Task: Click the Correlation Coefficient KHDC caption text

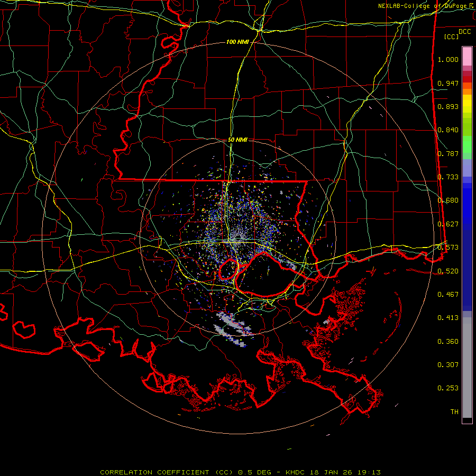Action: pos(240,472)
